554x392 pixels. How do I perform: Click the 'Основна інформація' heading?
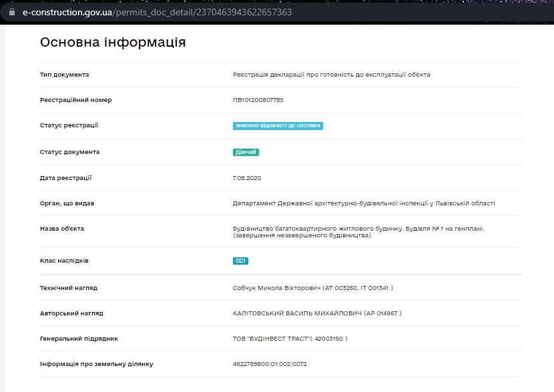[113, 42]
